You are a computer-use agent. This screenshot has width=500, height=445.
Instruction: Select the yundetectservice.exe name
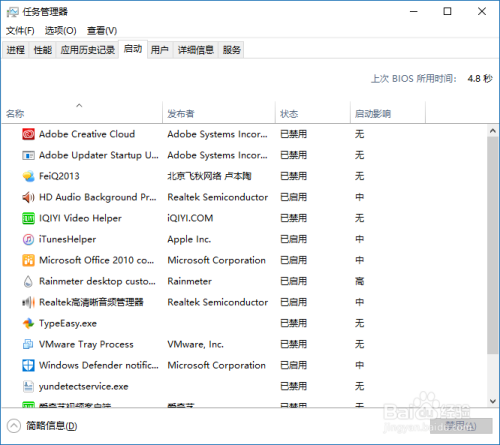[84, 386]
